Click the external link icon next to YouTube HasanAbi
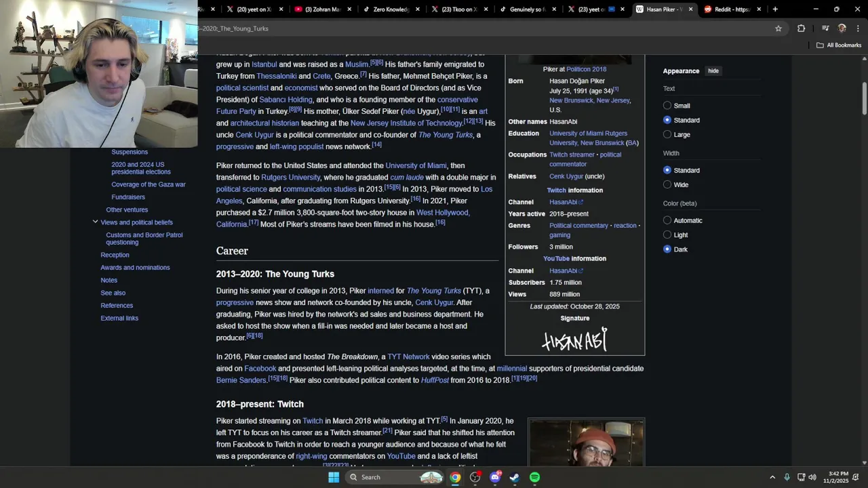The image size is (868, 488). point(581,271)
